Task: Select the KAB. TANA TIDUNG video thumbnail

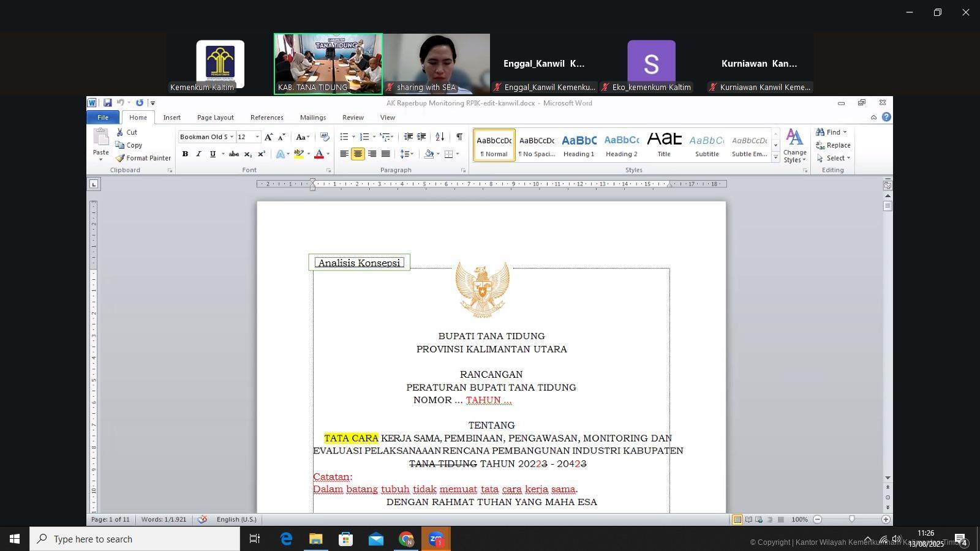Action: [x=328, y=64]
